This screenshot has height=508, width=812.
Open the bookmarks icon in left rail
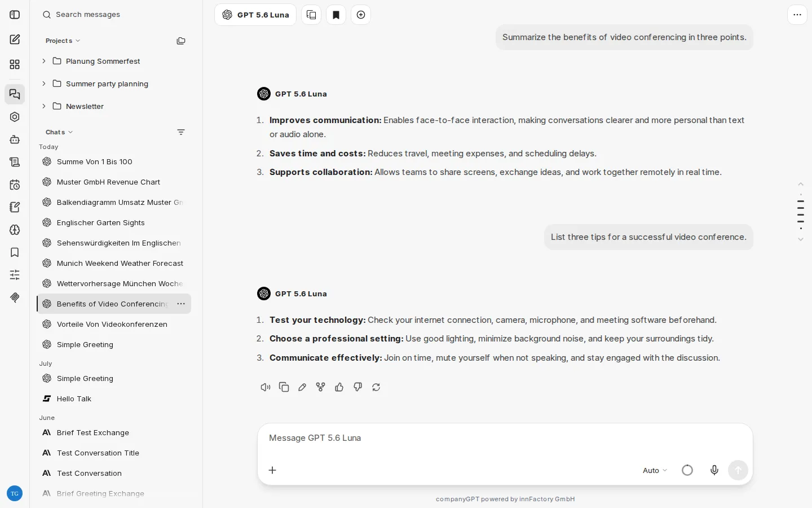point(15,252)
